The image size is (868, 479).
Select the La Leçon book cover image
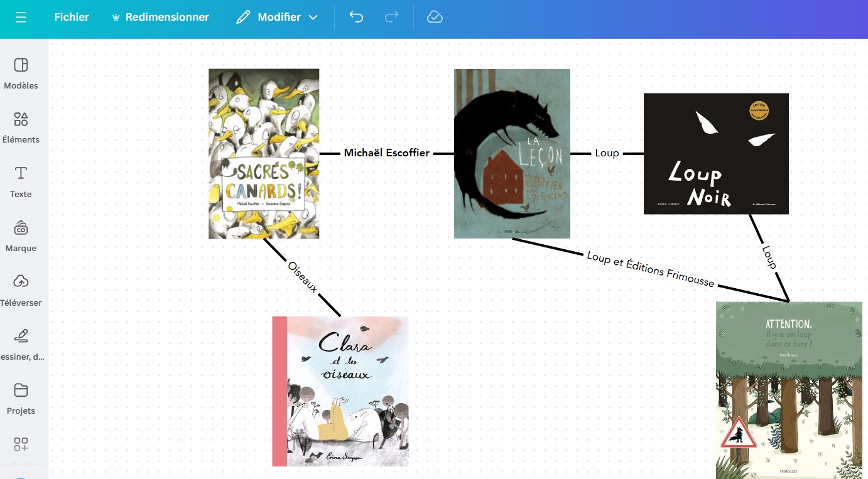512,154
